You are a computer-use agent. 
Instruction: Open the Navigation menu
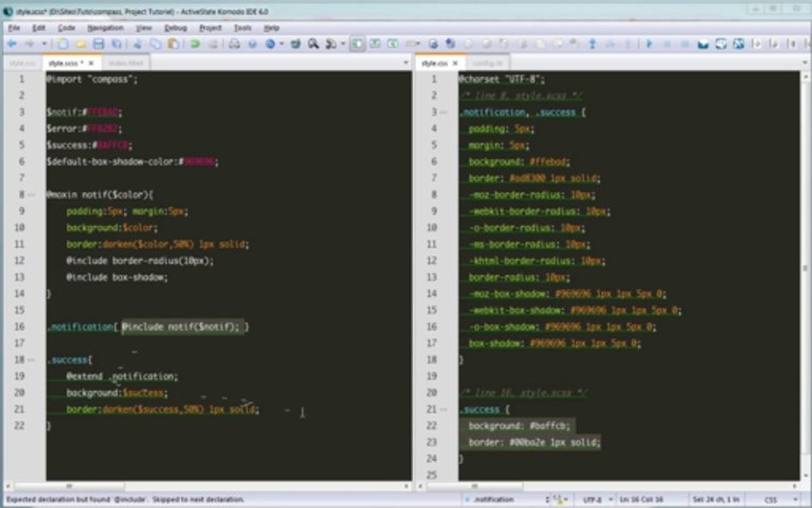105,28
